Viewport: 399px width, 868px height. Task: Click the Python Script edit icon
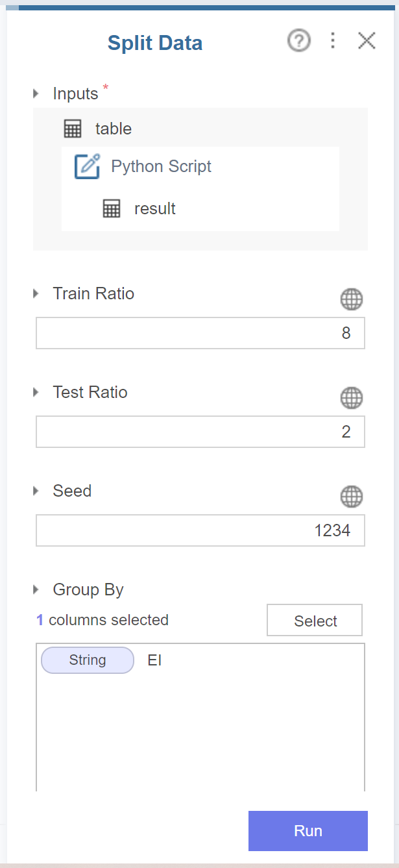point(87,166)
